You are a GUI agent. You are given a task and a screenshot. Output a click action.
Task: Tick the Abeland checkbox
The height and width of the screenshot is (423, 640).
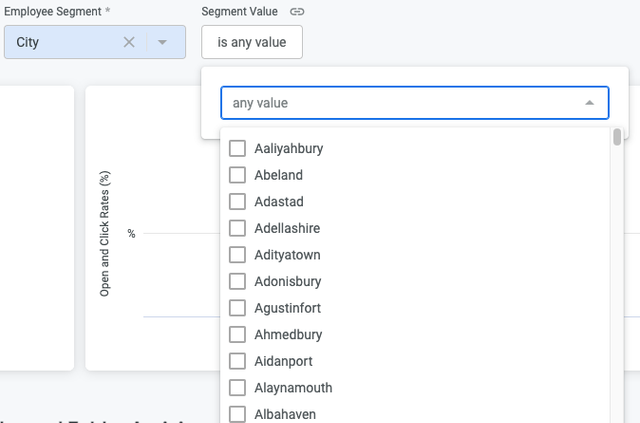(x=238, y=175)
